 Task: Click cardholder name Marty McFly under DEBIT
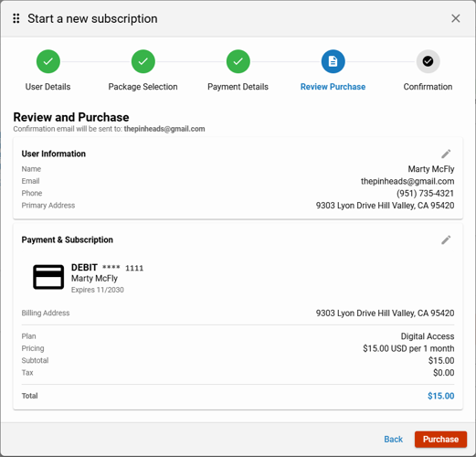(94, 278)
